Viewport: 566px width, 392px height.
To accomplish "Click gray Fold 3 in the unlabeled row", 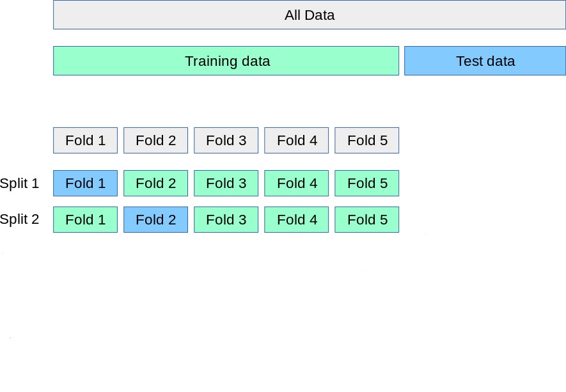I will (x=226, y=141).
